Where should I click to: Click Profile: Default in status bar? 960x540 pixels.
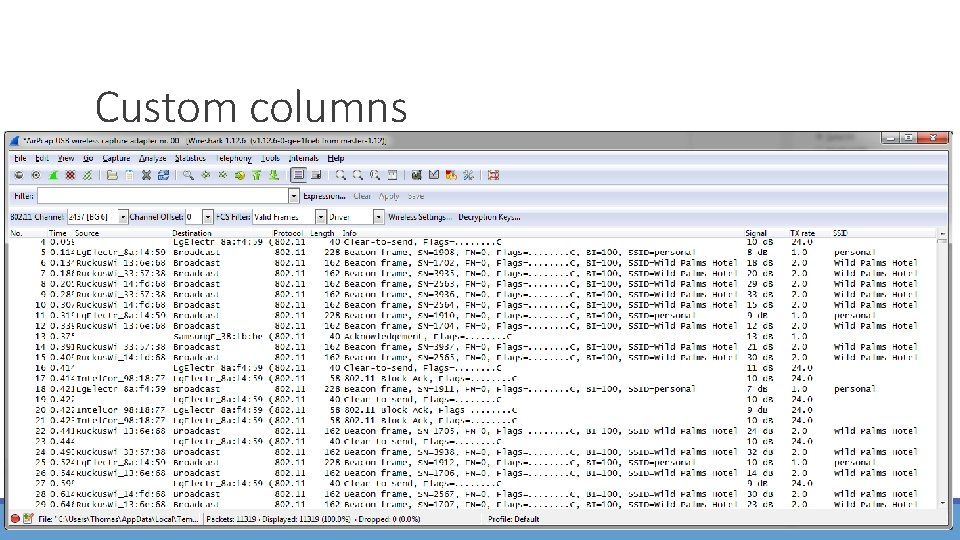point(514,519)
